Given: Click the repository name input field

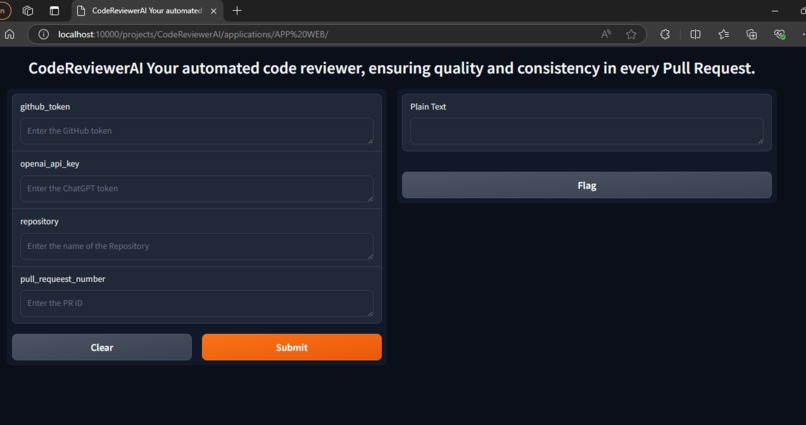Looking at the screenshot, I should pyautogui.click(x=197, y=246).
